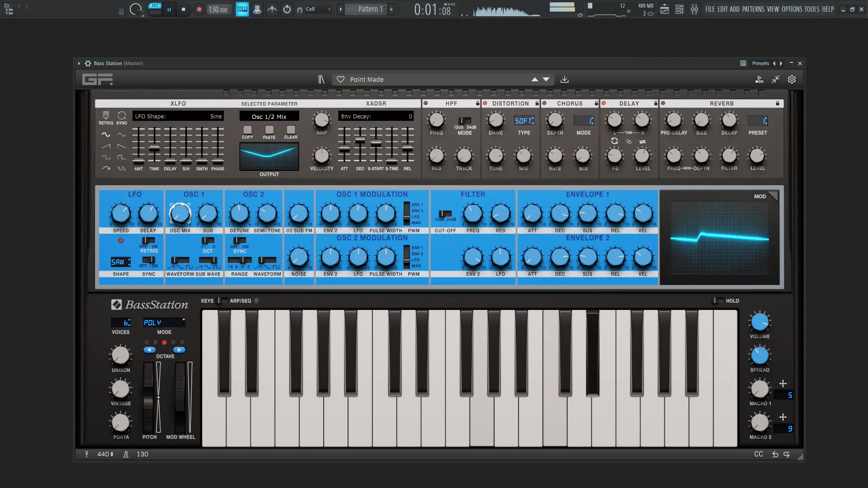Open Bass Station plugin settings with the gear icon

(792, 79)
